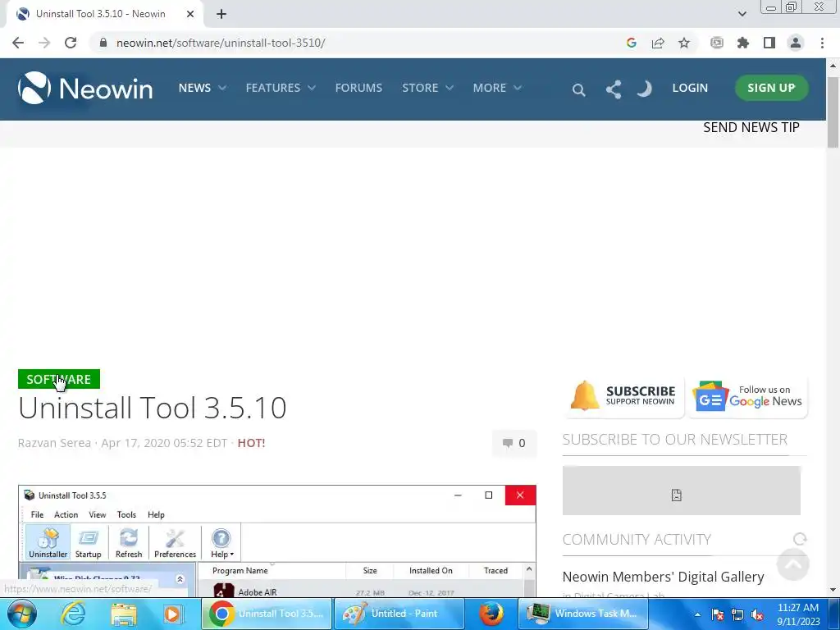The width and height of the screenshot is (840, 630).
Task: Click the network tray icon
Action: (737, 615)
